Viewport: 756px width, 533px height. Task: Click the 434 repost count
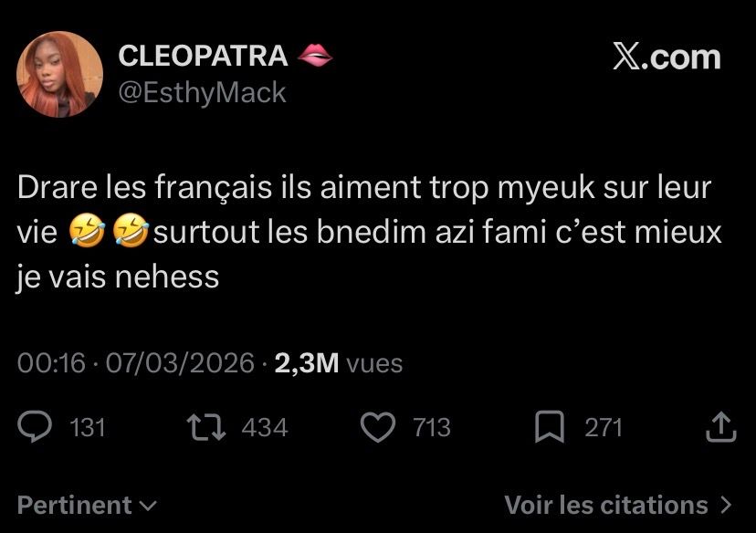tap(265, 427)
